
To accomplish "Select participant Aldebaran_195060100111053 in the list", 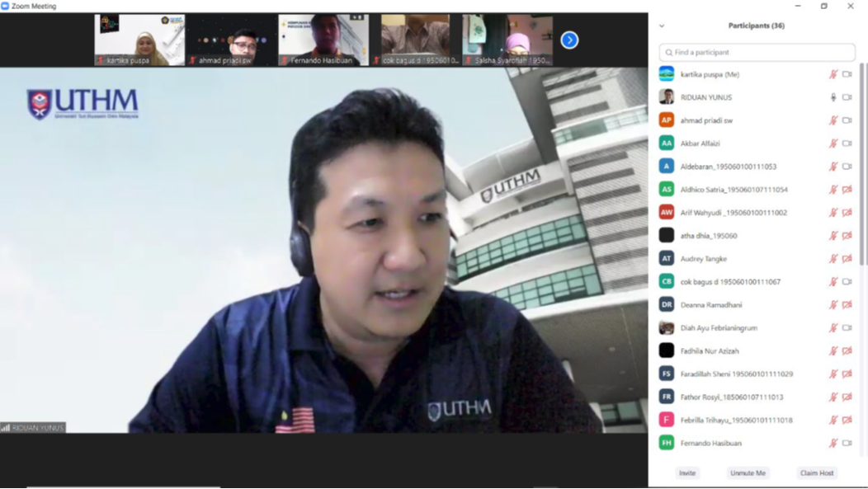I will (x=756, y=167).
